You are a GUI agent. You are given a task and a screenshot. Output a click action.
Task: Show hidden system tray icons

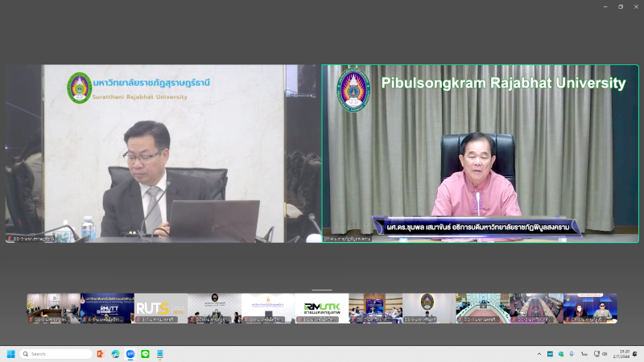coord(539,354)
